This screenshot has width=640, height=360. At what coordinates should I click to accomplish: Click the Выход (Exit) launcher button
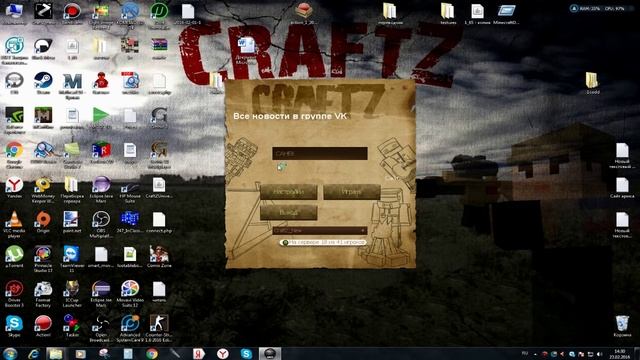[289, 213]
